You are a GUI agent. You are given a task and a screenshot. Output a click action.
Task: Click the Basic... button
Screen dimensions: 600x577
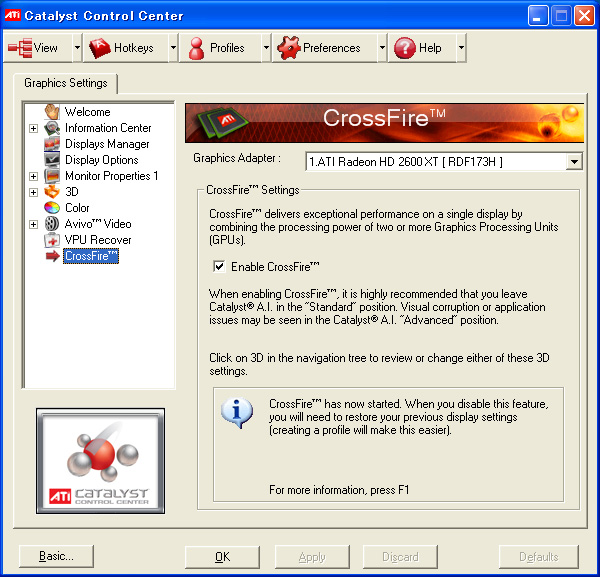click(56, 556)
